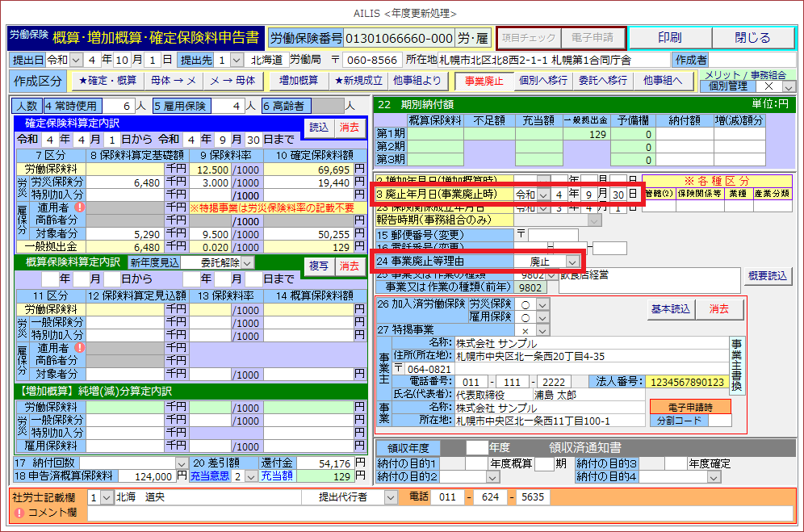
Task: Click the orange 電子申請時 button
Action: tap(689, 407)
